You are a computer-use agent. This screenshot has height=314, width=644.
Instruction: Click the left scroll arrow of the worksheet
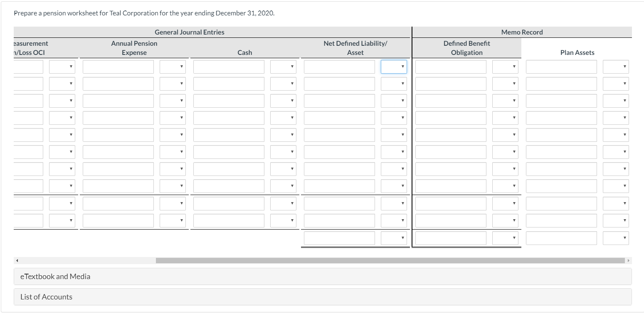(17, 260)
